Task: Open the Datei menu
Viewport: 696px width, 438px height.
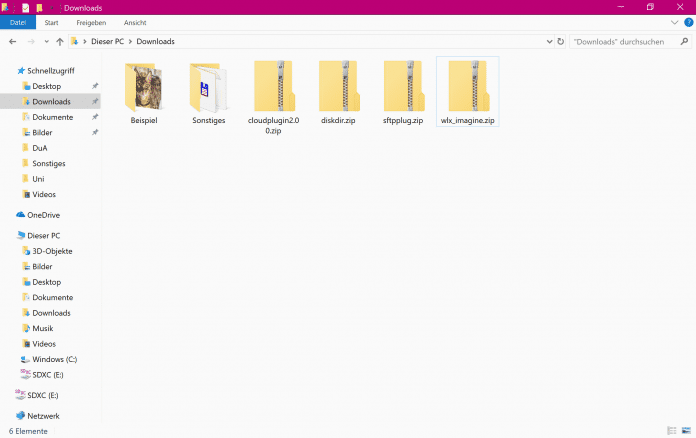Action: tap(17, 22)
